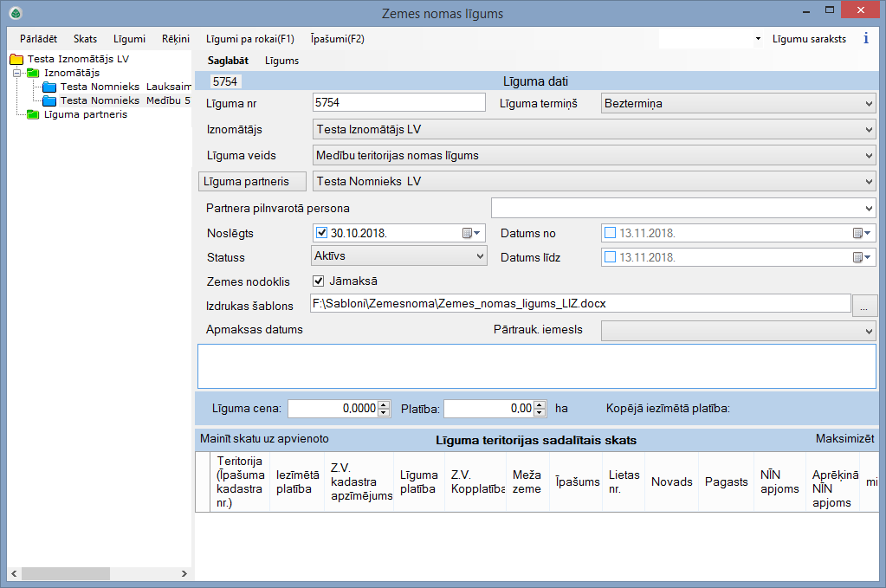Click the green Iznomātājs folder icon
Screen dimensions: 886x588
click(x=34, y=74)
